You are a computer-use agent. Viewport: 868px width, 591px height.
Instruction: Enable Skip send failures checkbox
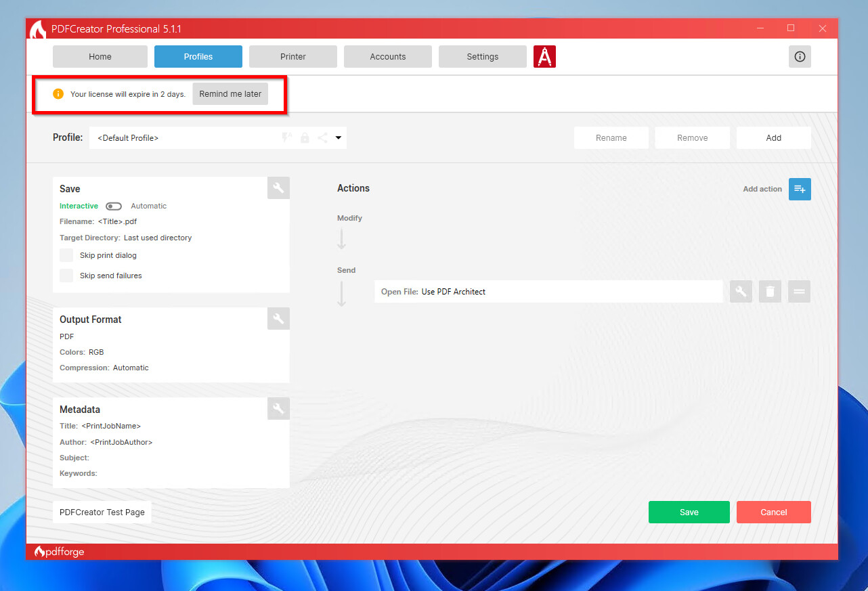tap(66, 276)
